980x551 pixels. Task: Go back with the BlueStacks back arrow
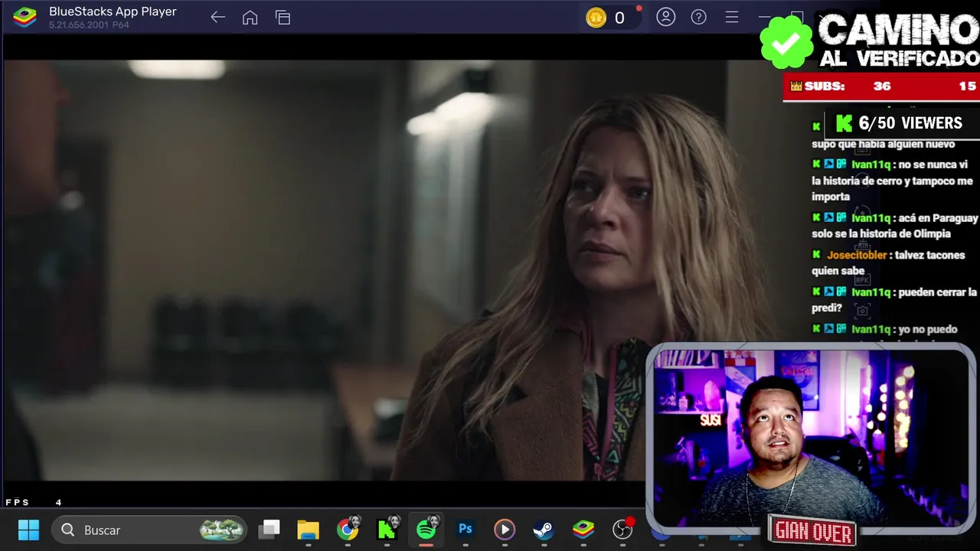(217, 18)
